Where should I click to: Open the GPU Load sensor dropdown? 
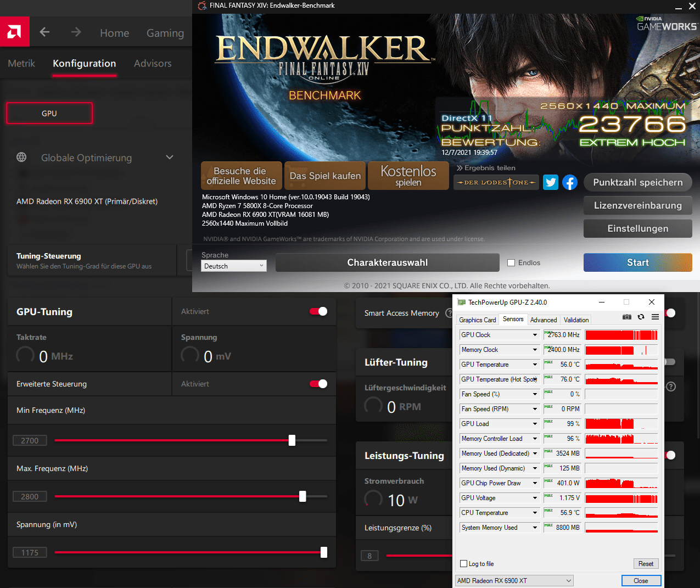point(535,424)
